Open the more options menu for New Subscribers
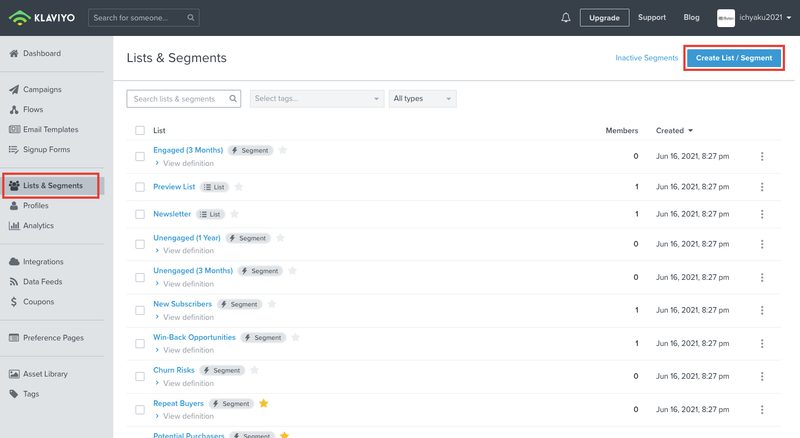 coord(762,310)
